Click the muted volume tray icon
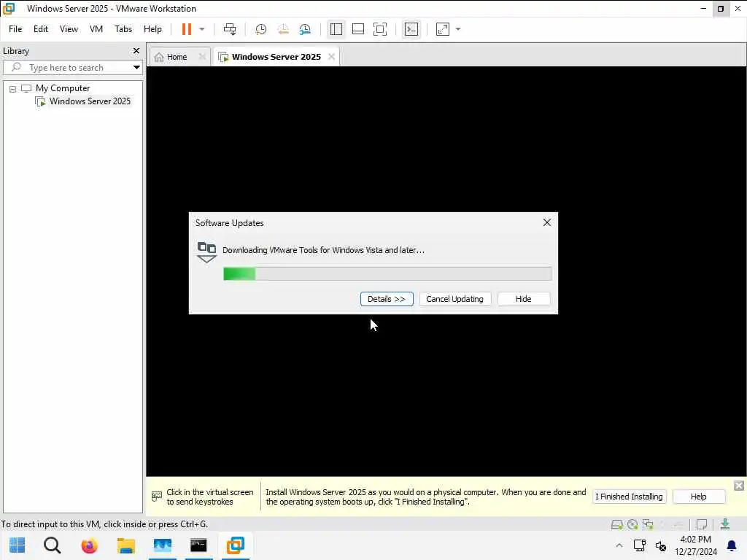The height and width of the screenshot is (560, 747). pyautogui.click(x=660, y=545)
